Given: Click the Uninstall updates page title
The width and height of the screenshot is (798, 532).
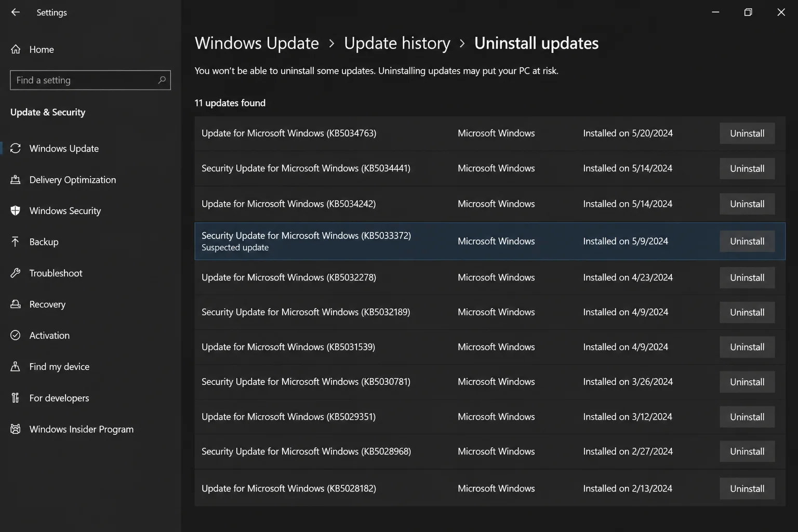Looking at the screenshot, I should 536,43.
